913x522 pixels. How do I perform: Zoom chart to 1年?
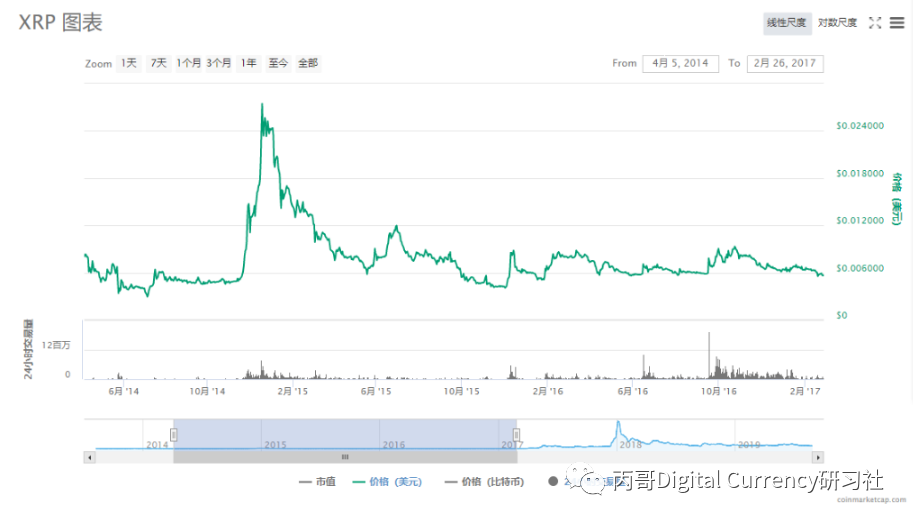click(249, 63)
